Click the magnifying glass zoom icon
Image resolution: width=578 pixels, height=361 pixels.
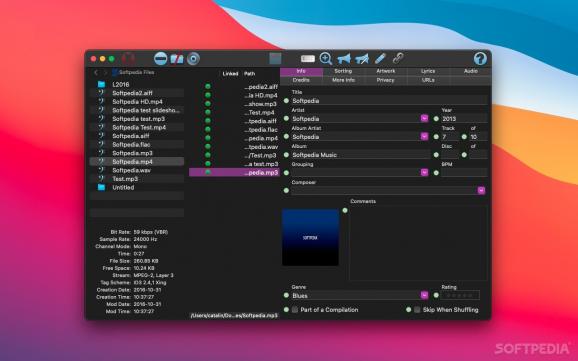[326, 59]
